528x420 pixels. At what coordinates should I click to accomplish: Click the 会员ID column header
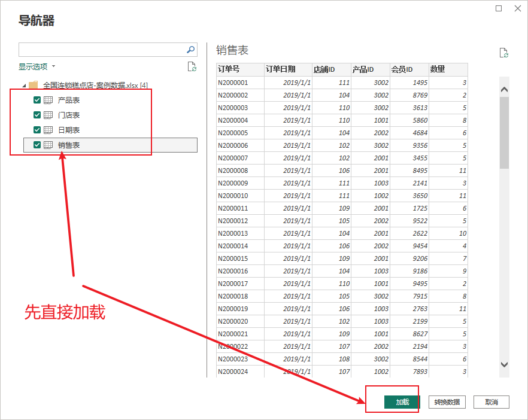click(409, 69)
